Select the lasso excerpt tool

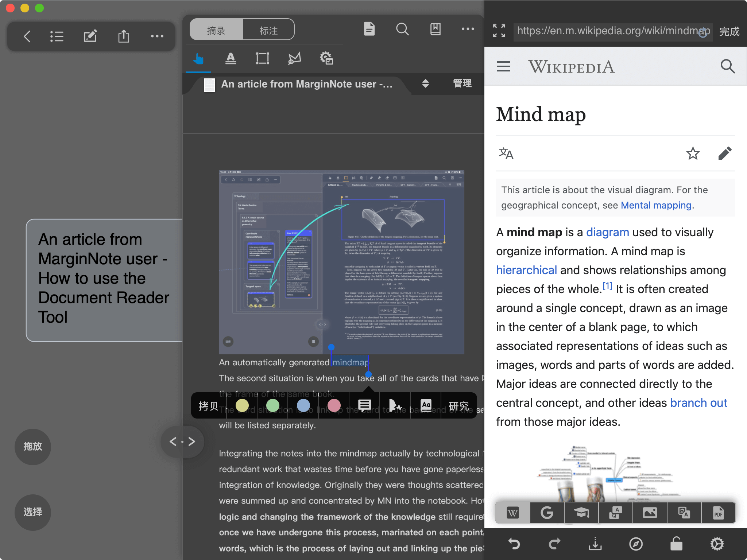point(294,59)
